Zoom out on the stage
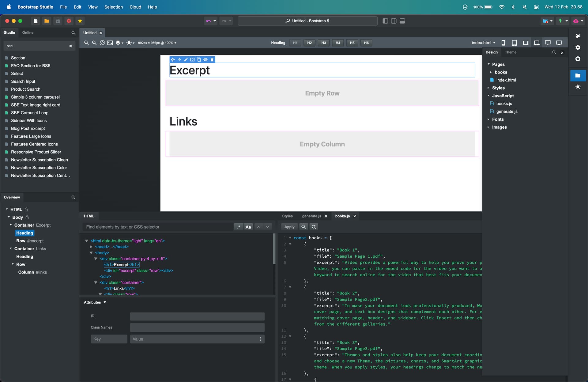The image size is (588, 382). tap(94, 43)
